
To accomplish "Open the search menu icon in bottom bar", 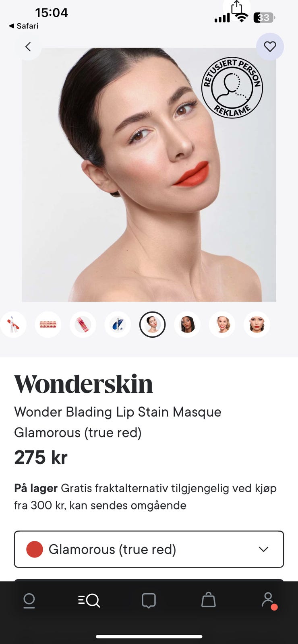I will (x=89, y=601).
